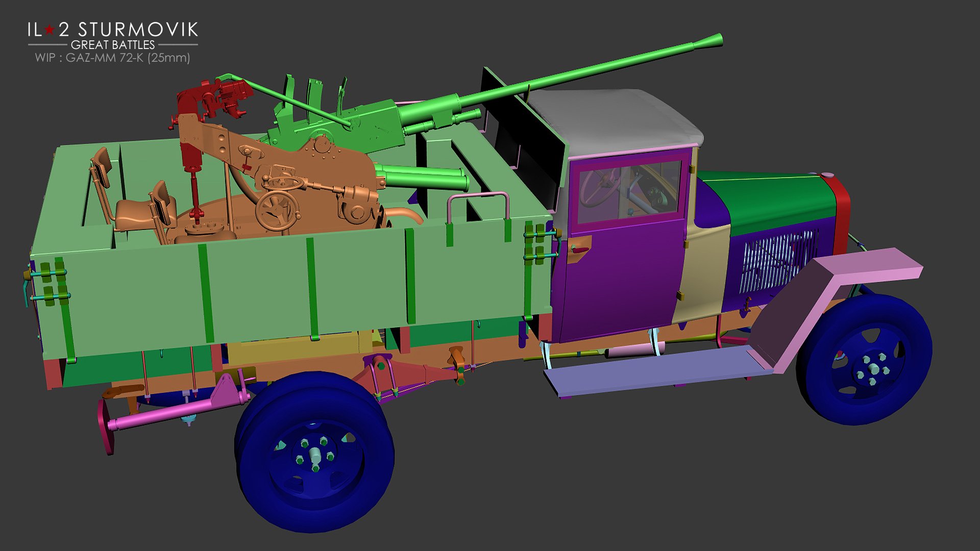Click the GREAT BATTLES subtitle text

tap(113, 45)
